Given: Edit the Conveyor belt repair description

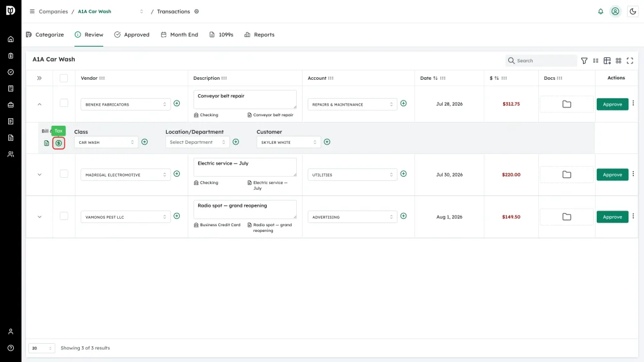Looking at the screenshot, I should [x=245, y=99].
